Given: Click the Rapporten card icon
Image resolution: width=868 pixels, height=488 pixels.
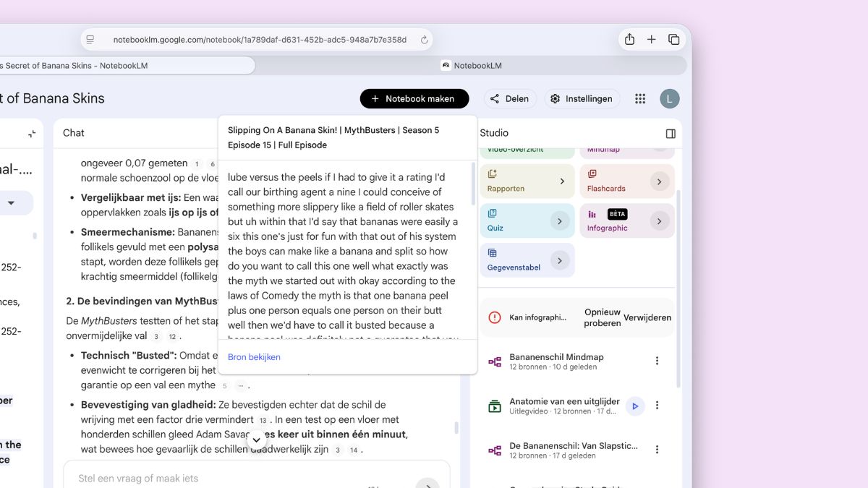Looking at the screenshot, I should tap(493, 174).
